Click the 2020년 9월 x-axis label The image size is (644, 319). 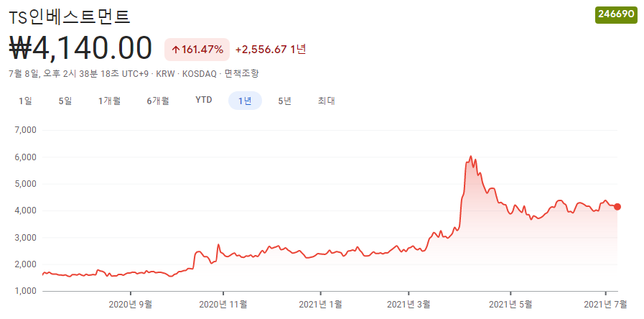(x=131, y=305)
